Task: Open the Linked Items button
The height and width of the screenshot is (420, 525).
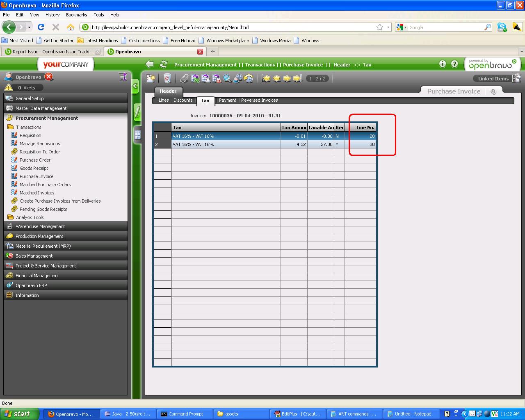Action: point(493,79)
